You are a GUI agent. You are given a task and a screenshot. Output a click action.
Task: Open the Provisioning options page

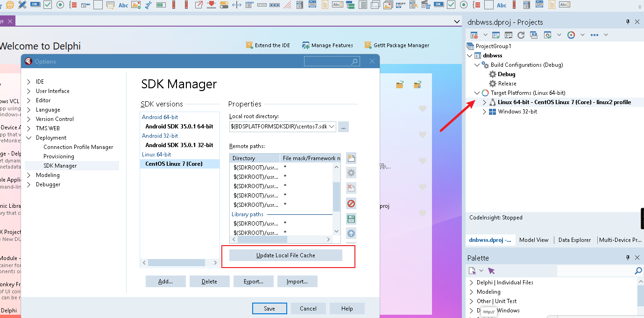click(x=59, y=156)
